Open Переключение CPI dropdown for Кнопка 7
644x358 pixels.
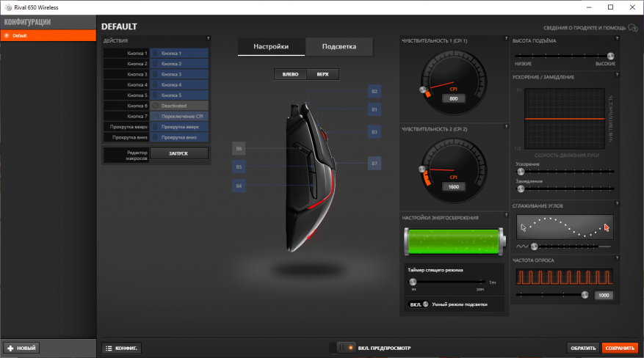tap(179, 116)
